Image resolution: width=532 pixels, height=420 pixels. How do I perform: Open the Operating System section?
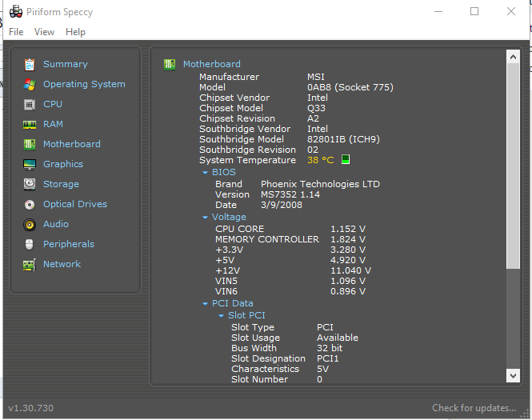pyautogui.click(x=84, y=84)
